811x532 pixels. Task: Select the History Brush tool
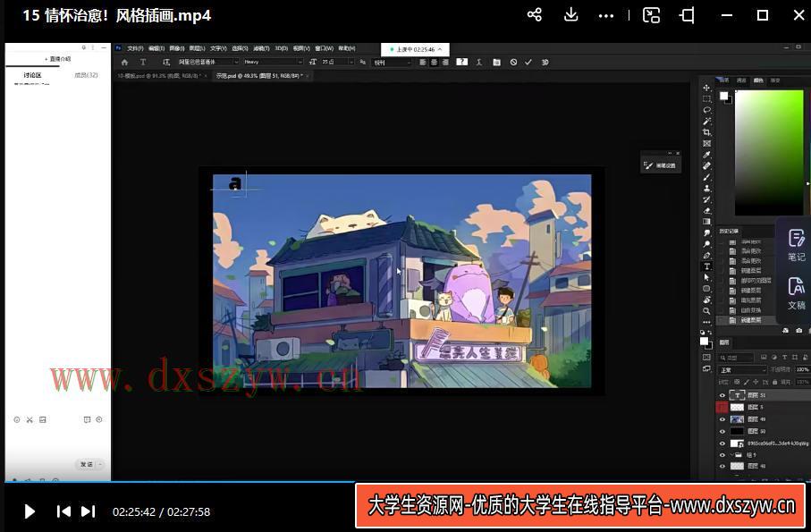click(706, 199)
